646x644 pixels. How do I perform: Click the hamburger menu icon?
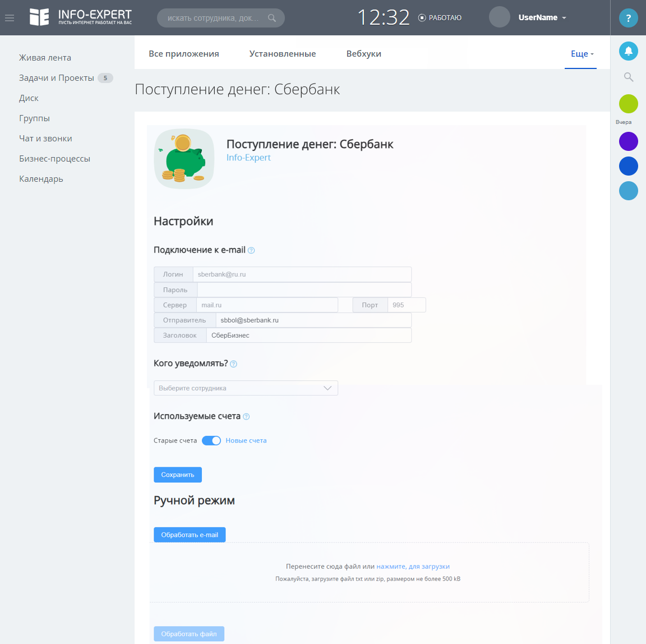pyautogui.click(x=10, y=18)
